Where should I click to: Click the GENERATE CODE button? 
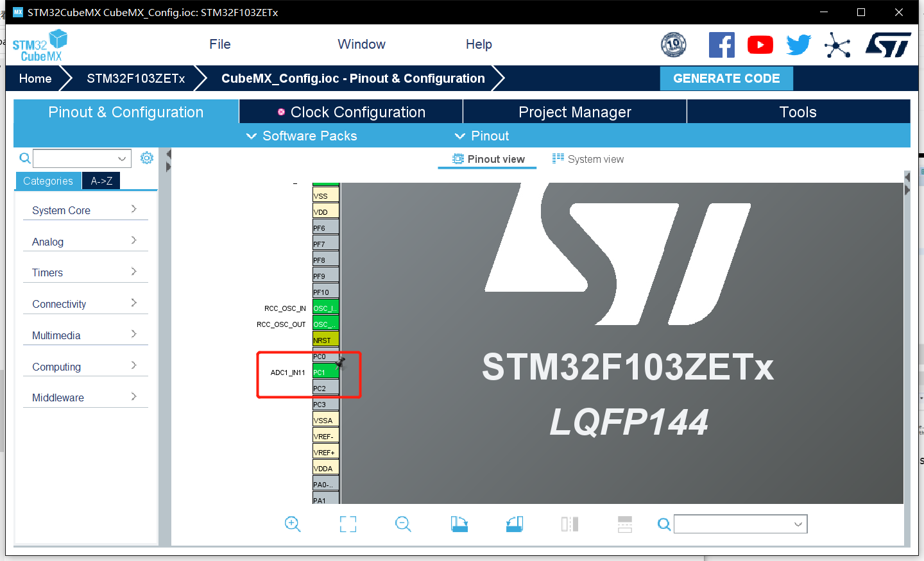coord(726,78)
